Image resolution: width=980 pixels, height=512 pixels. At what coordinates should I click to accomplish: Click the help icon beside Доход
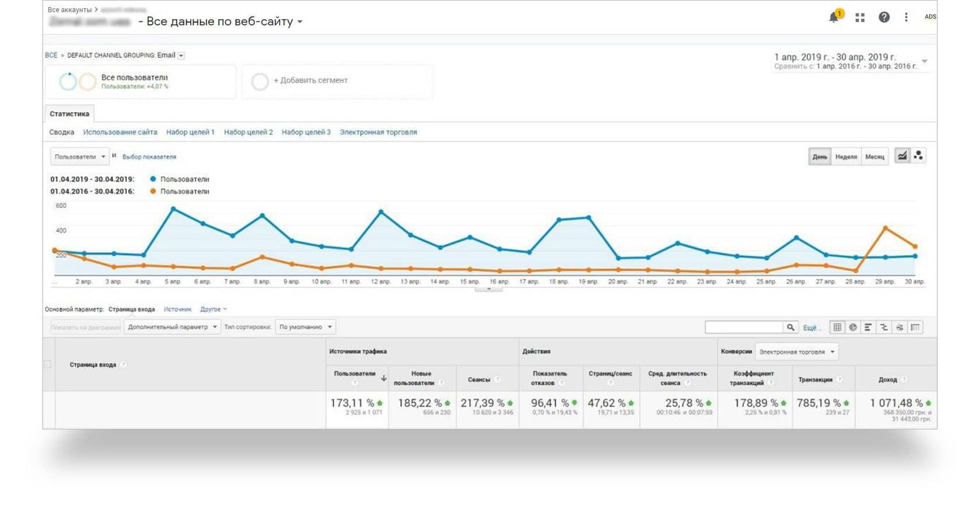pyautogui.click(x=904, y=379)
